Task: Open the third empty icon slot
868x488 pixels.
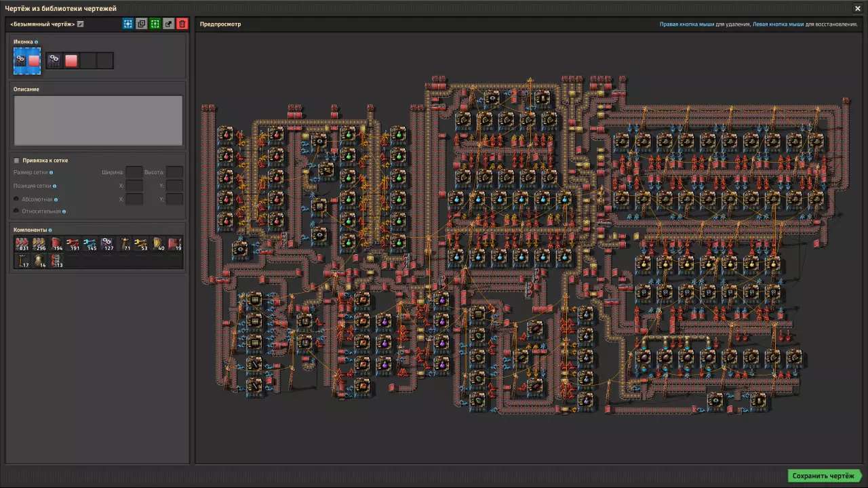Action: pyautogui.click(x=88, y=61)
